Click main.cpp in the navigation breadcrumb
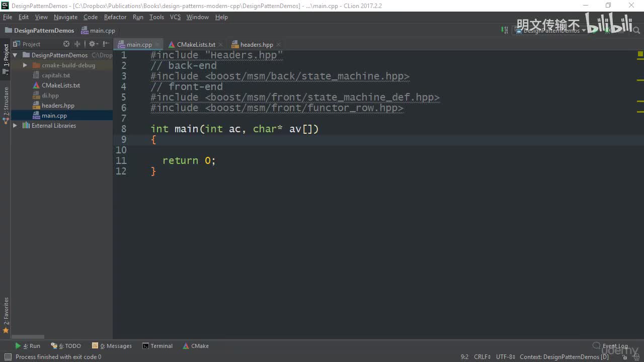The image size is (644, 362). click(99, 31)
